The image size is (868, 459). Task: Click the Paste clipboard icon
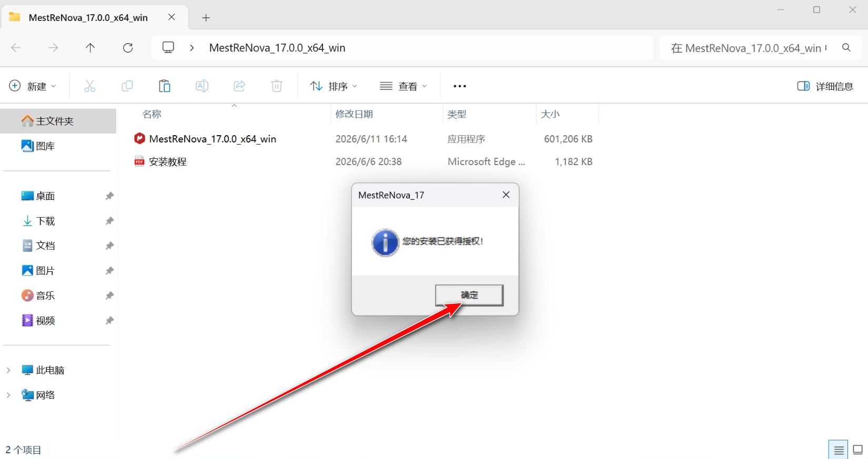point(165,86)
